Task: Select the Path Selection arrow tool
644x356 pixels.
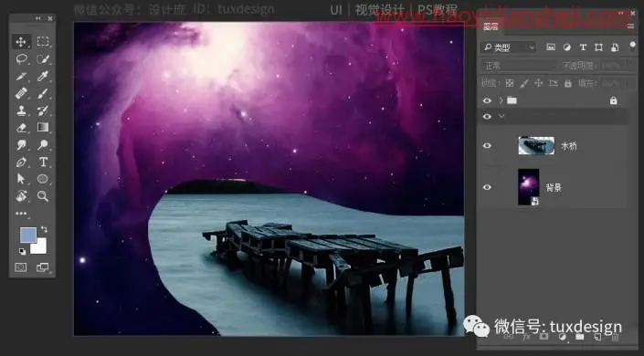Action: click(21, 179)
